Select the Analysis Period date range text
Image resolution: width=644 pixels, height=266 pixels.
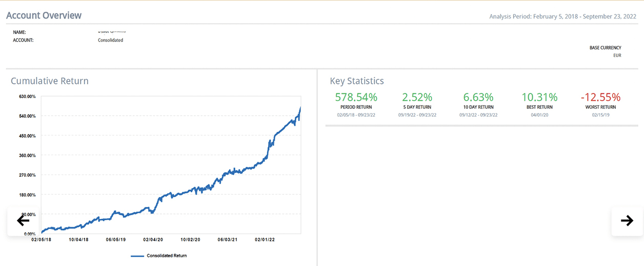click(x=562, y=16)
